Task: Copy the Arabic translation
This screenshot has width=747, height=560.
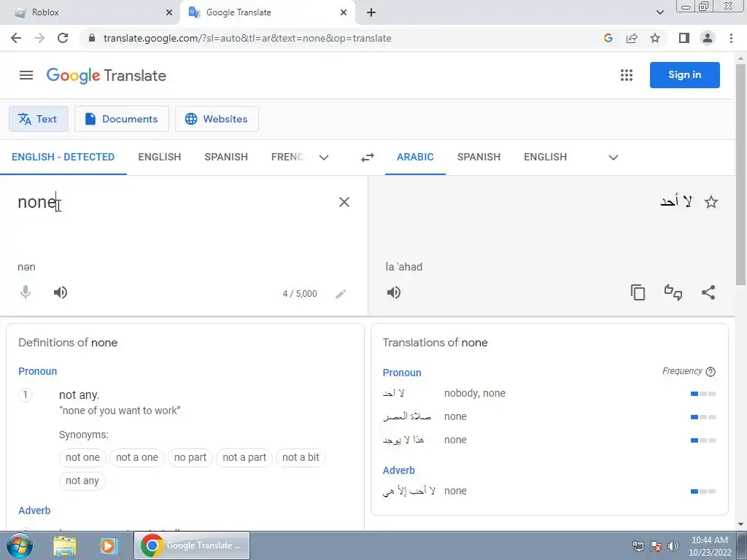Action: point(638,292)
